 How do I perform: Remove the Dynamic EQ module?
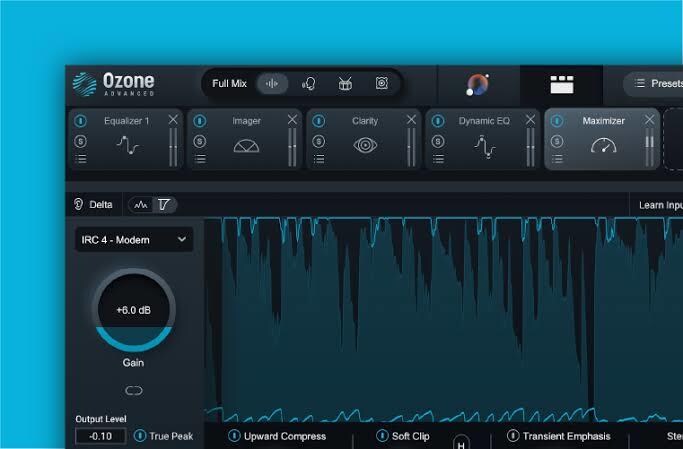coord(530,119)
